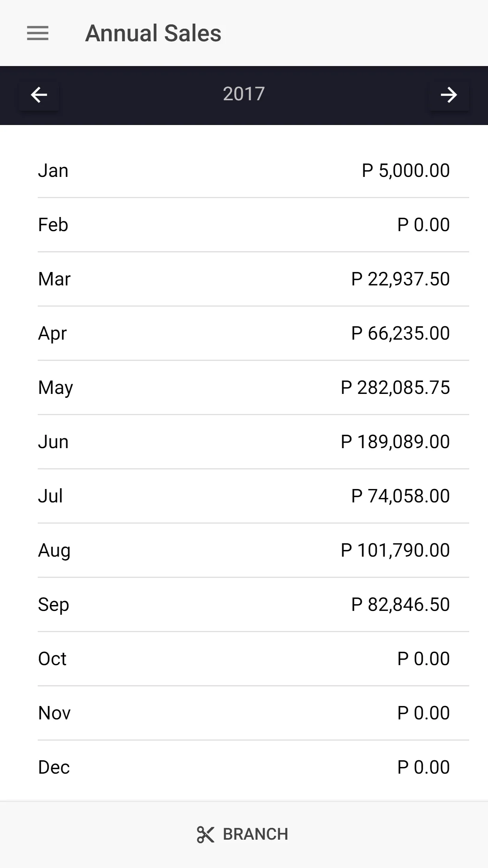
Task: Open Aug sales of P 101,790.00
Action: pyautogui.click(x=244, y=550)
